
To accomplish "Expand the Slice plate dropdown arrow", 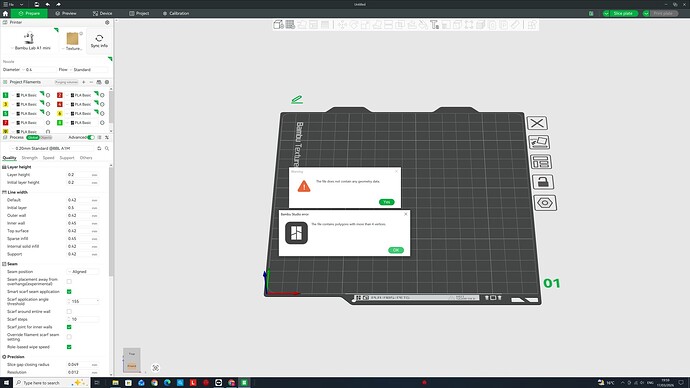I will pyautogui.click(x=606, y=14).
